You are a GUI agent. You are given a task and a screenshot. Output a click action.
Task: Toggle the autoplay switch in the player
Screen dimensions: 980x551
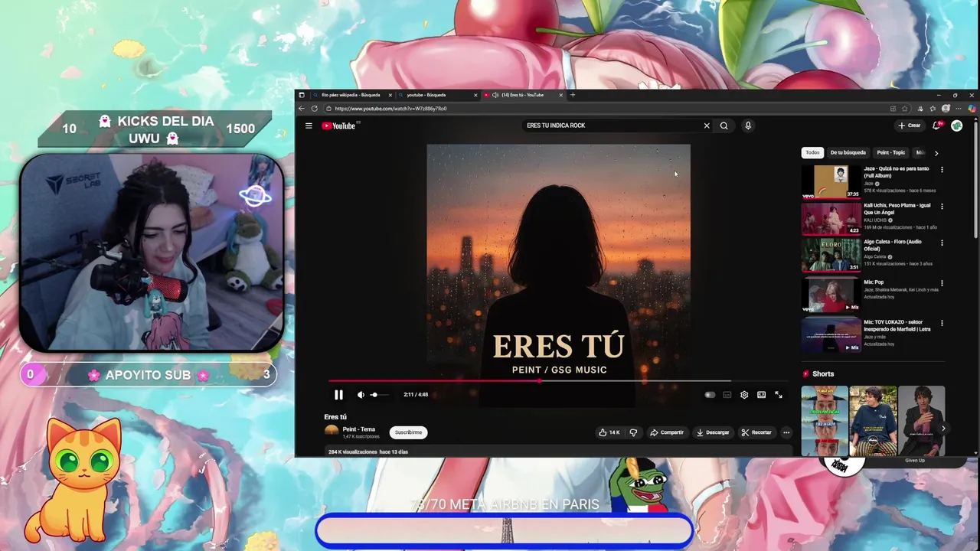pos(710,395)
